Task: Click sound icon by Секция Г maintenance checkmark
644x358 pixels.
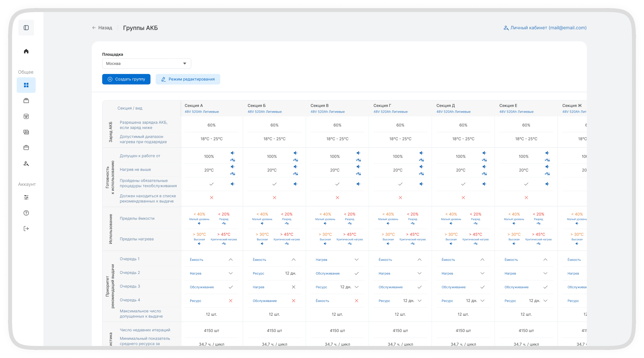Action: (421, 184)
